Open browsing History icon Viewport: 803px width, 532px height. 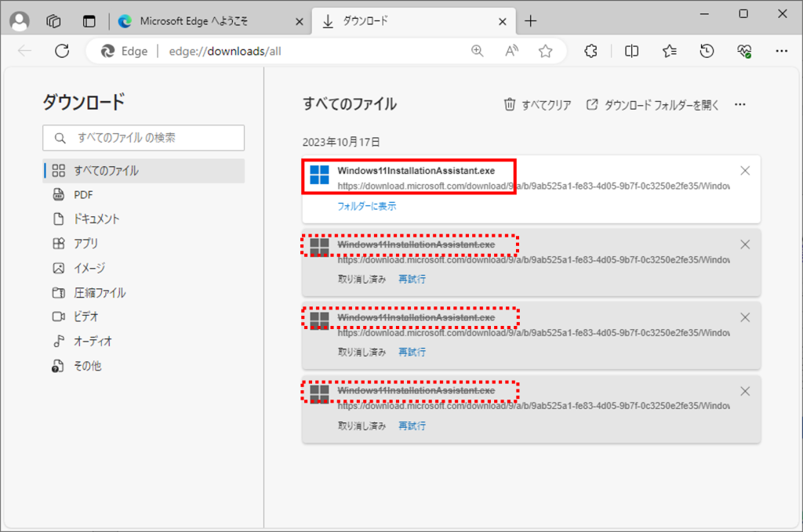click(x=707, y=51)
